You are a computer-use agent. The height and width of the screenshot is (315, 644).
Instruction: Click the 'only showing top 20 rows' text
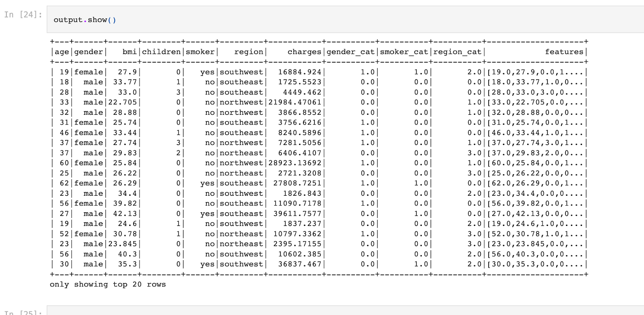(x=107, y=284)
